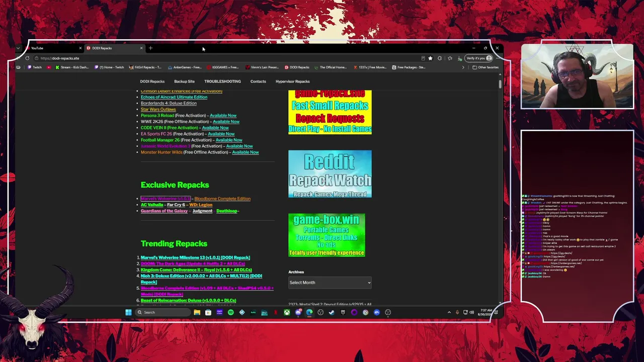Image resolution: width=644 pixels, height=362 pixels.
Task: Open the AC Valhalla exclusive repack link
Action: coord(152,205)
